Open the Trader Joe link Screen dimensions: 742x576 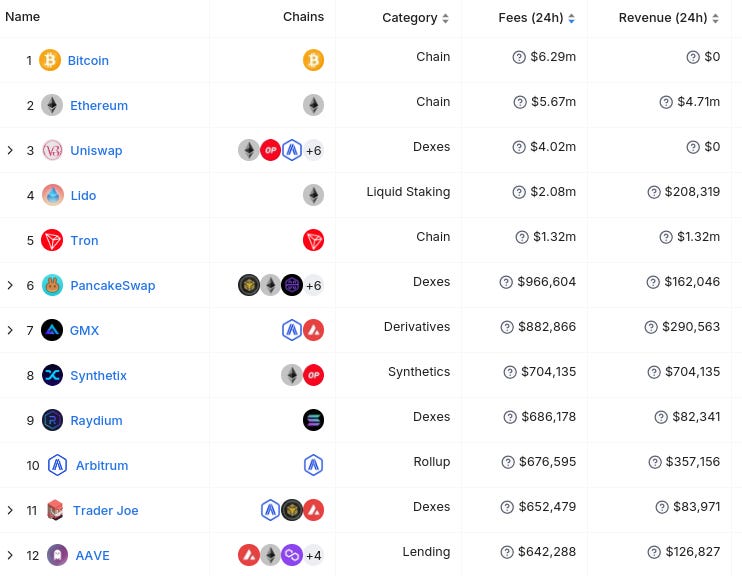pos(106,510)
